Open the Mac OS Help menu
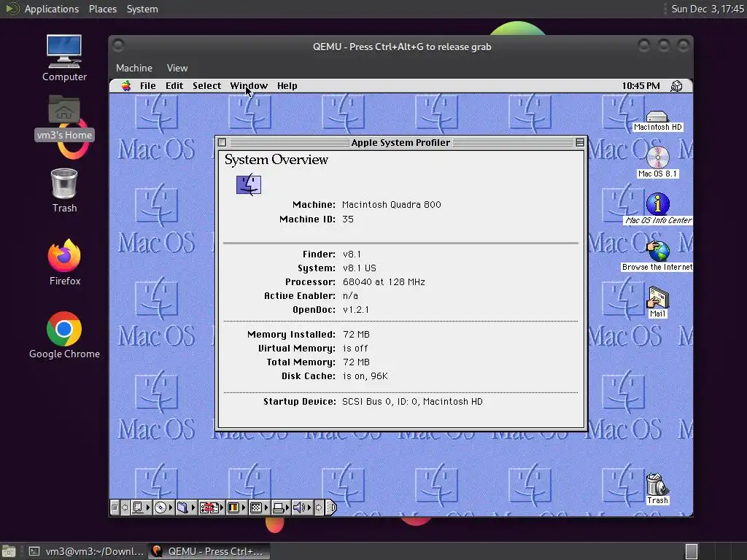 [x=287, y=86]
